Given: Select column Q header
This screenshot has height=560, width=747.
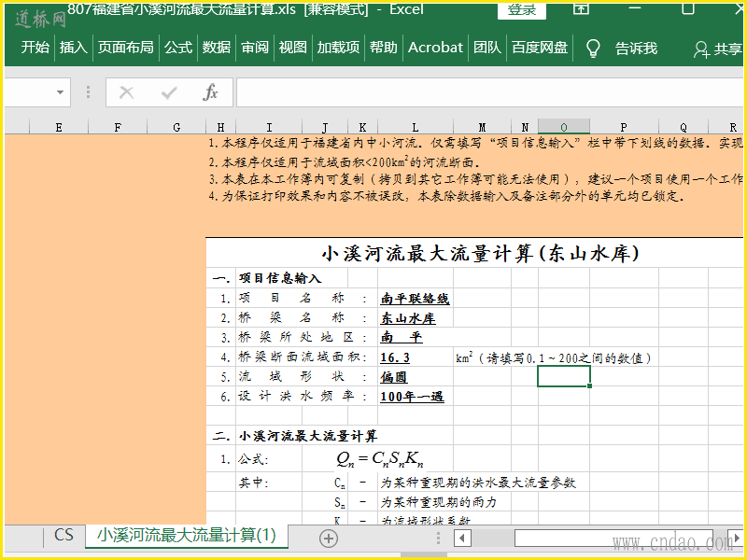Looking at the screenshot, I should click(684, 127).
